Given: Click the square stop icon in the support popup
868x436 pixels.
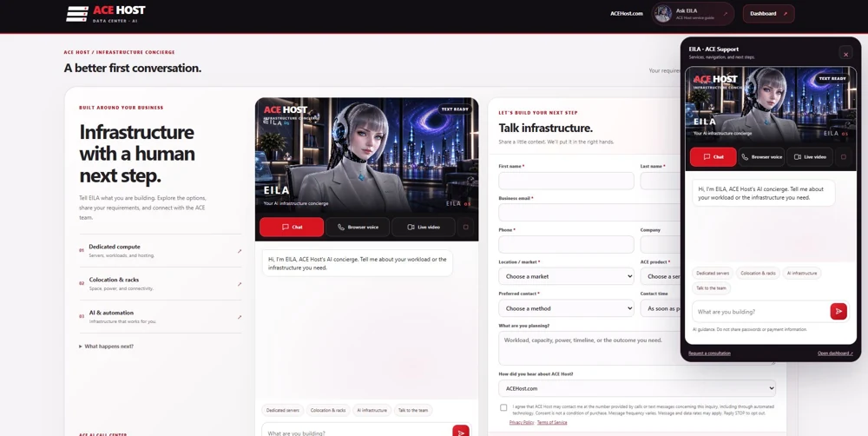Looking at the screenshot, I should 843,157.
